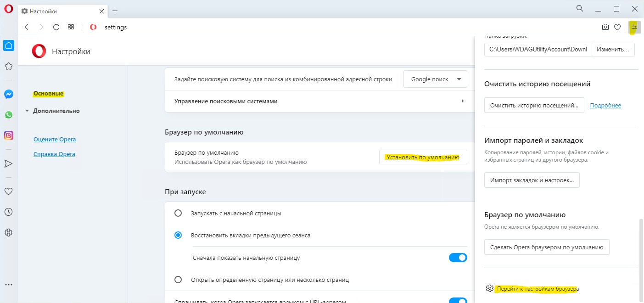Add page to bookmarks heart icon
Screen dimensions: 644x303
pos(618,27)
